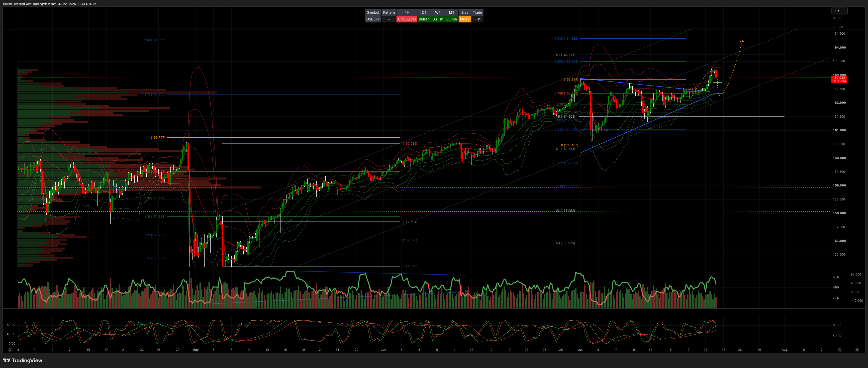
Task: Click the 156.500 price axis label
Action: click(x=839, y=254)
